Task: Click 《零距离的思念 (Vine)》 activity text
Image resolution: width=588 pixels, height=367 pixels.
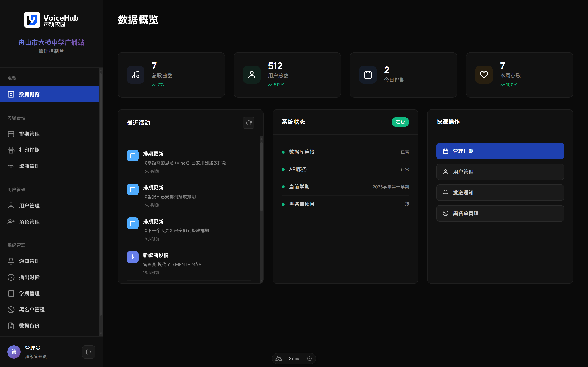Action: (x=184, y=163)
